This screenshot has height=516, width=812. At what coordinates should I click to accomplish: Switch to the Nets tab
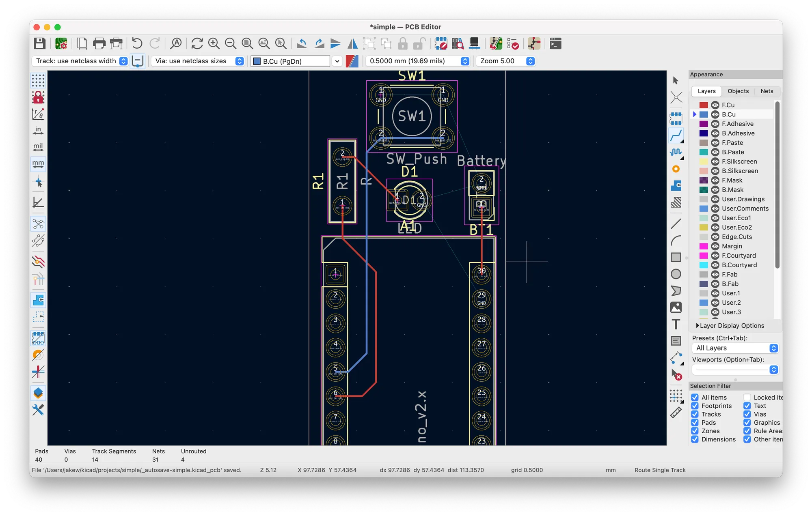click(767, 91)
